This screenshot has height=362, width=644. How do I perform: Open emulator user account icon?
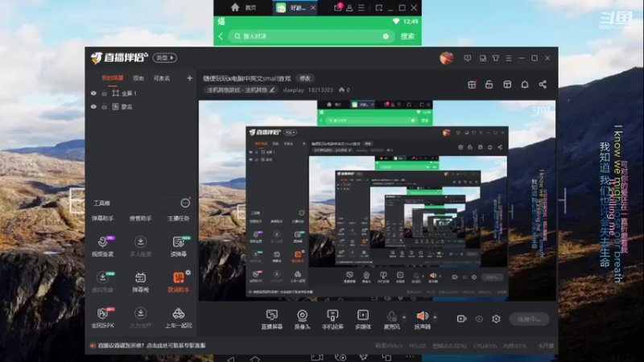349,8
